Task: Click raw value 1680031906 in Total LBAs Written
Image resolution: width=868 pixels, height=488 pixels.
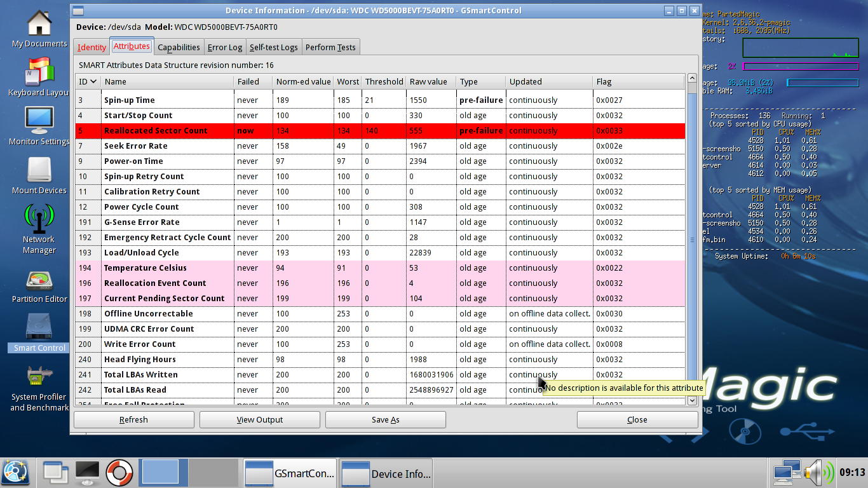Action: 431,374
